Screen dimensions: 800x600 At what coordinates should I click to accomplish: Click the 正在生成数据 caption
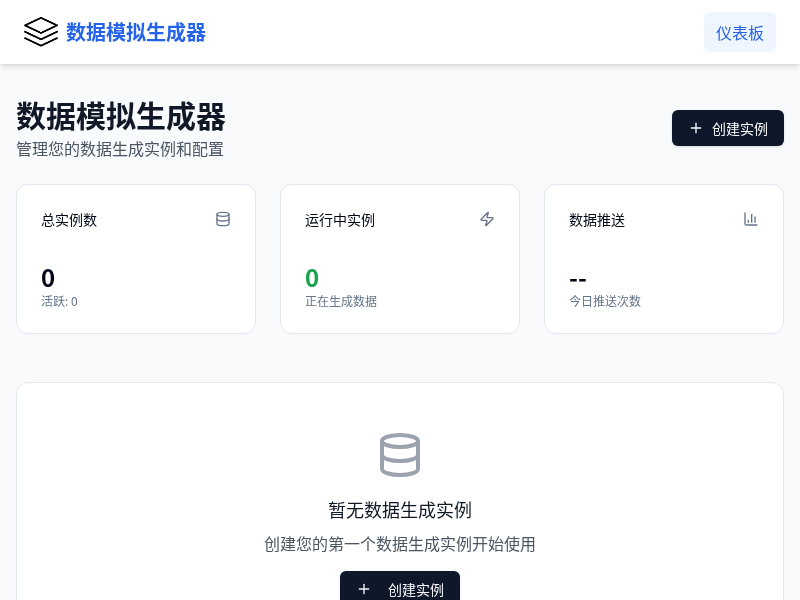pos(341,302)
